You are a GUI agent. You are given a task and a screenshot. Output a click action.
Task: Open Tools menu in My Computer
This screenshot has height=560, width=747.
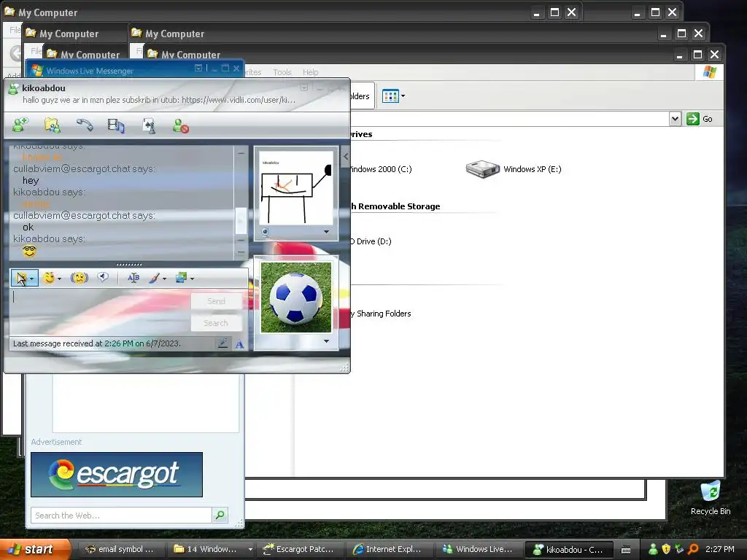pyautogui.click(x=282, y=72)
